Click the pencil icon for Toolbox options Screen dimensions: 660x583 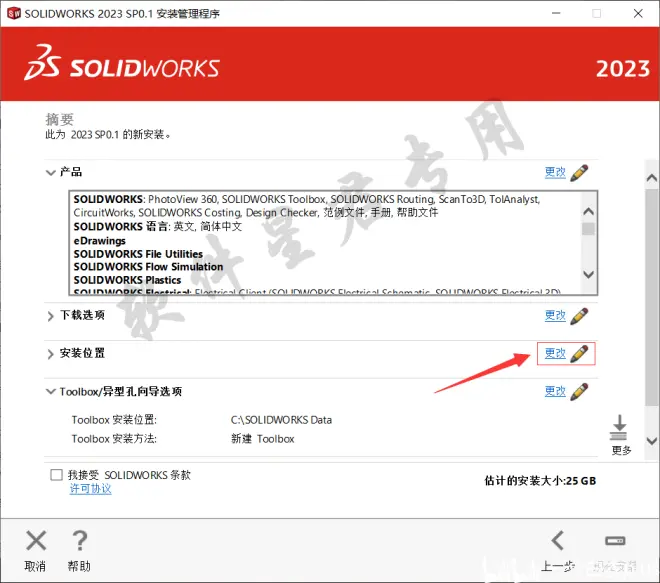pyautogui.click(x=579, y=391)
